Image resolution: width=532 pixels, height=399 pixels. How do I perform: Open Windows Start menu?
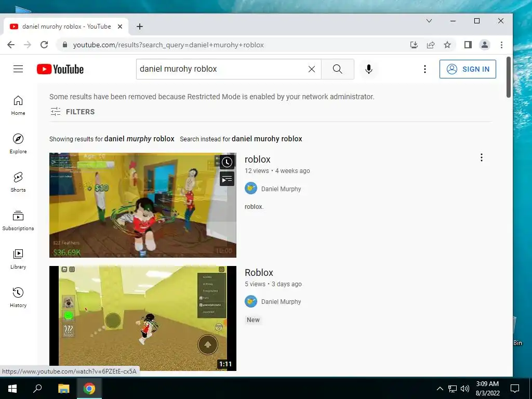12,389
